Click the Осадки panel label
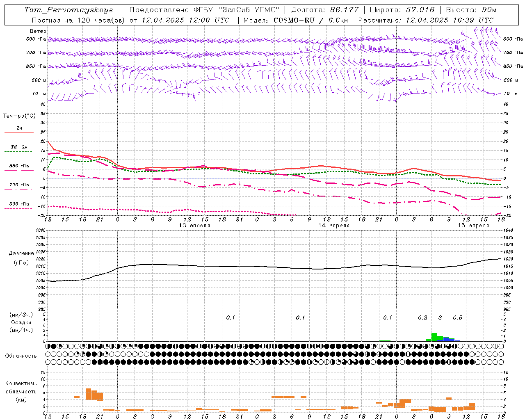The height and width of the screenshot is (420, 525). [x=21, y=322]
